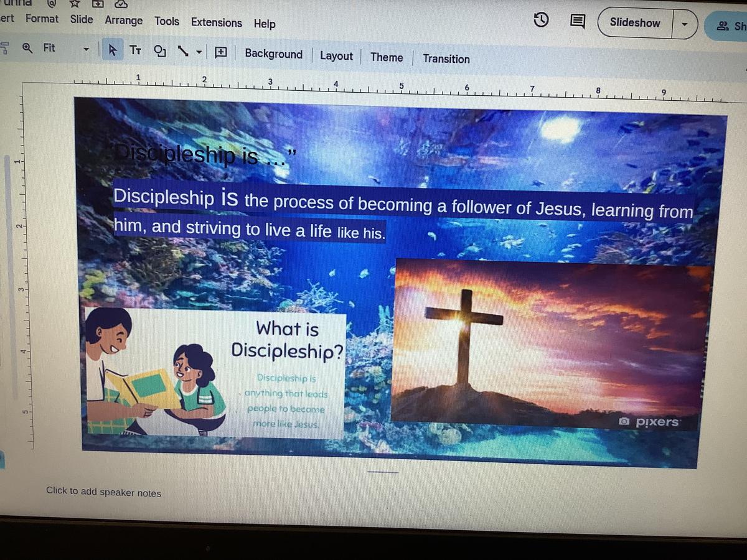747x560 pixels.
Task: Open the Layout options
Action: 336,55
